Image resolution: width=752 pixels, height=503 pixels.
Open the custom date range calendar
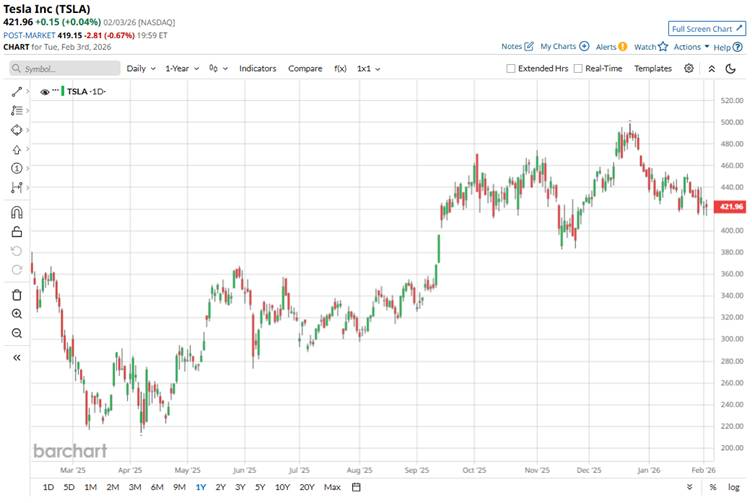coord(356,487)
